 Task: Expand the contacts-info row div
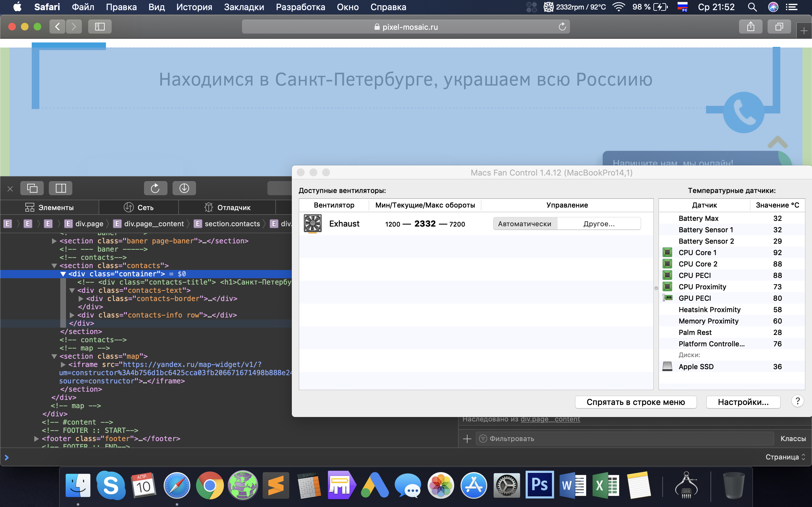coord(72,315)
